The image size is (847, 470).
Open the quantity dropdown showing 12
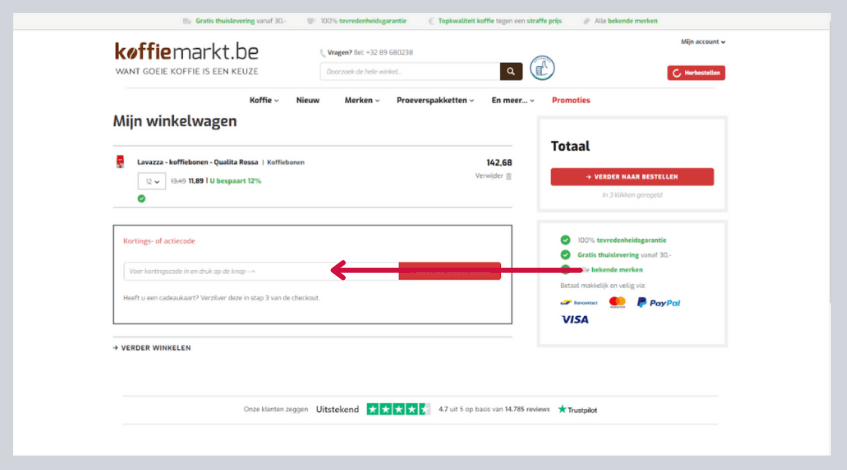151,181
